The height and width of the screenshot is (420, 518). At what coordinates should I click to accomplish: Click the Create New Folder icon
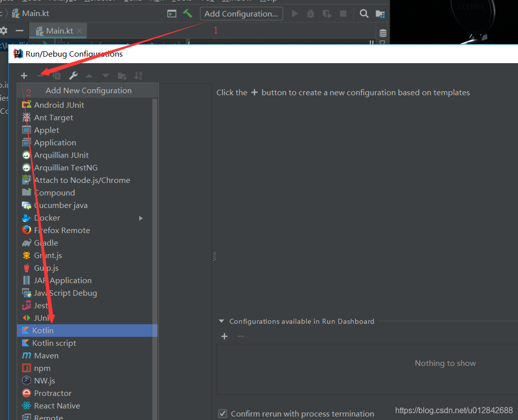[122, 76]
